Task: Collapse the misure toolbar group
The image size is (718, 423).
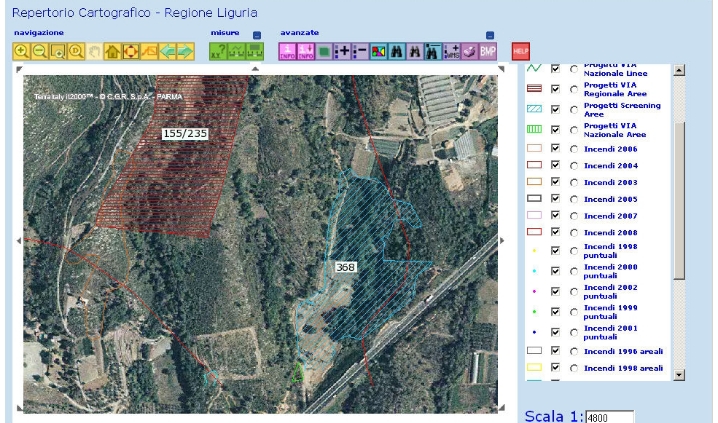Action: coord(257,35)
